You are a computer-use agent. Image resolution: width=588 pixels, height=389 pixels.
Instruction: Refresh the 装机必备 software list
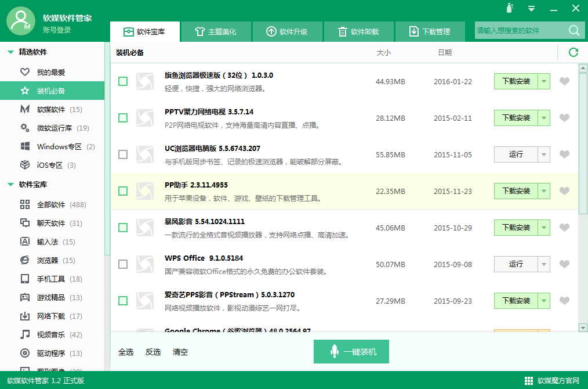tap(573, 52)
